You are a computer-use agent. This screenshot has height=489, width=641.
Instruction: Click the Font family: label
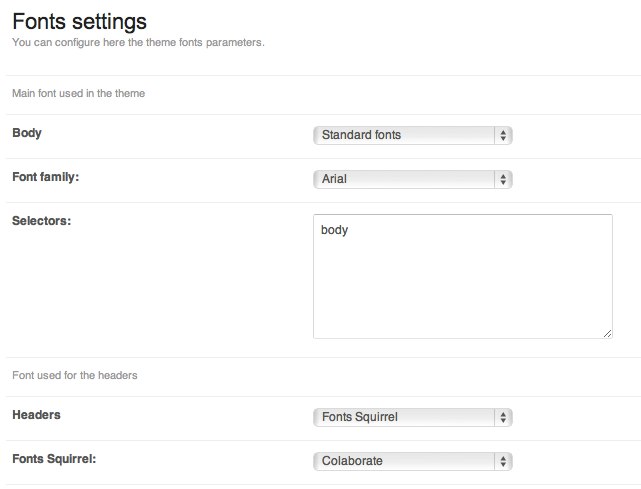coord(45,177)
